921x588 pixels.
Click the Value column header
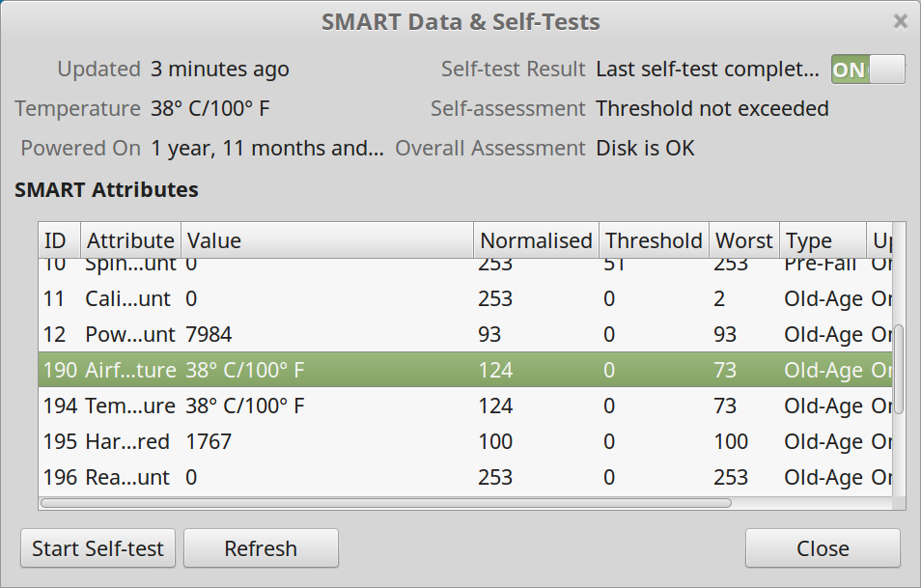[x=326, y=240]
